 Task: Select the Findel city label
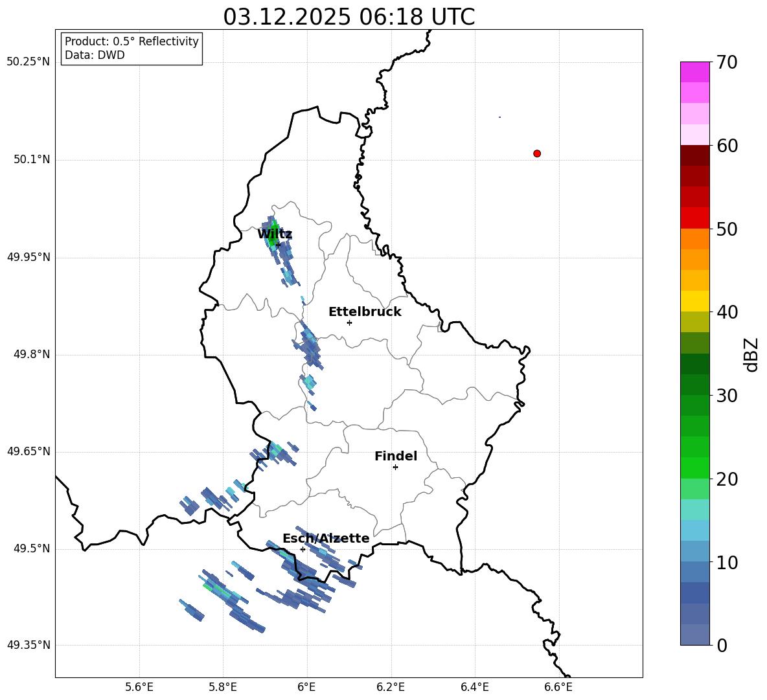(396, 456)
